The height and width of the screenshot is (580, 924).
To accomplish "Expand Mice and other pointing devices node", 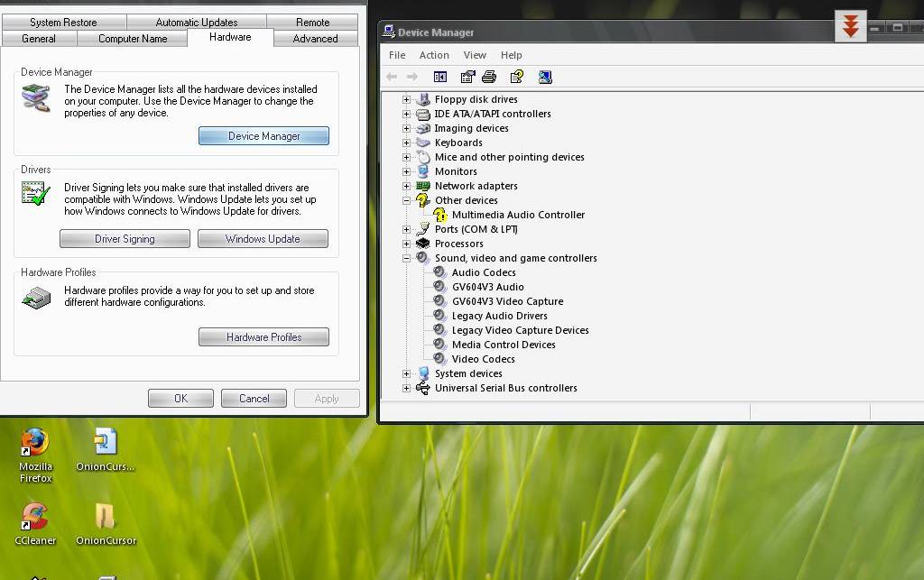I will click(x=407, y=157).
